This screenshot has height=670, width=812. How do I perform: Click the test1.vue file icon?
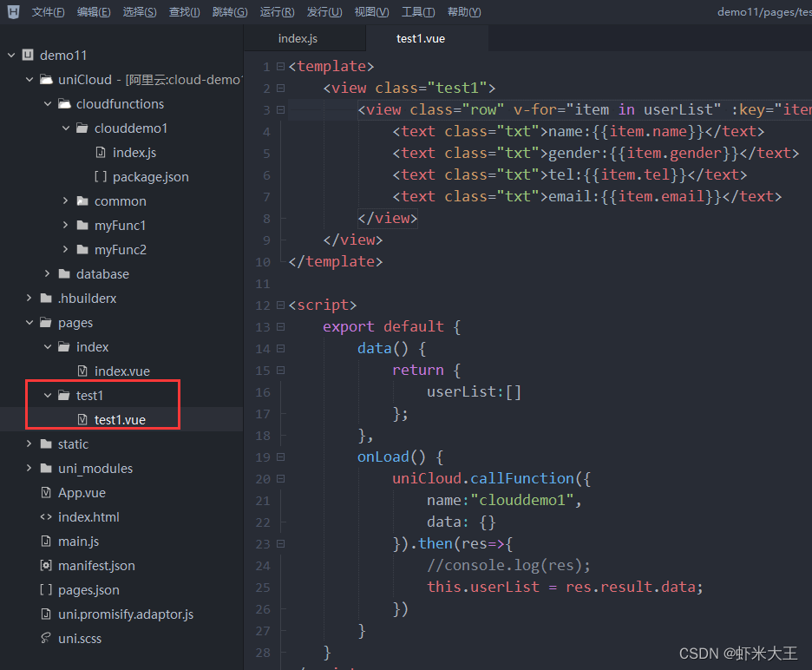(x=82, y=420)
